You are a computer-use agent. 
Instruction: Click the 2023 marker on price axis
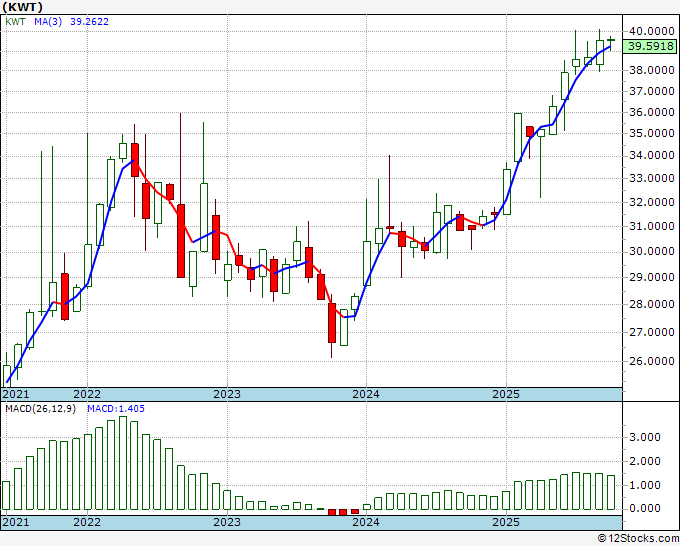pos(227,394)
